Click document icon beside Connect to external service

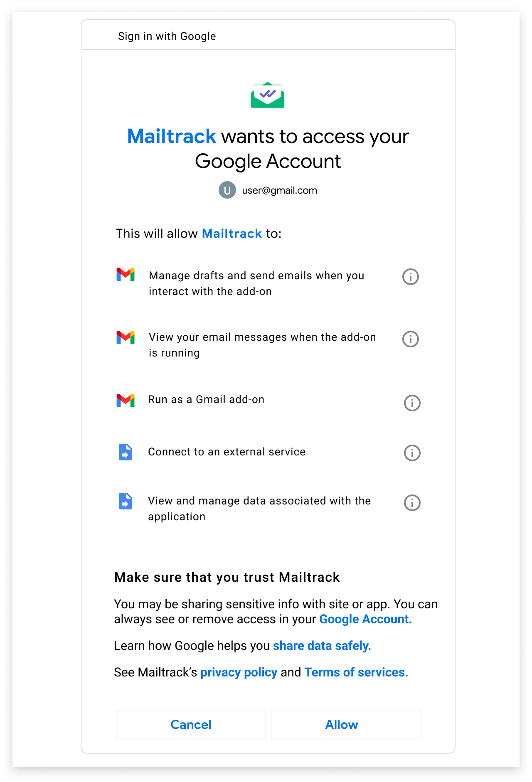126,452
